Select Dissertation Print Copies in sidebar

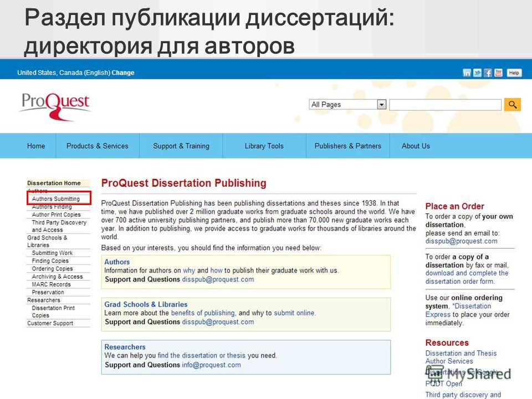tap(53, 311)
